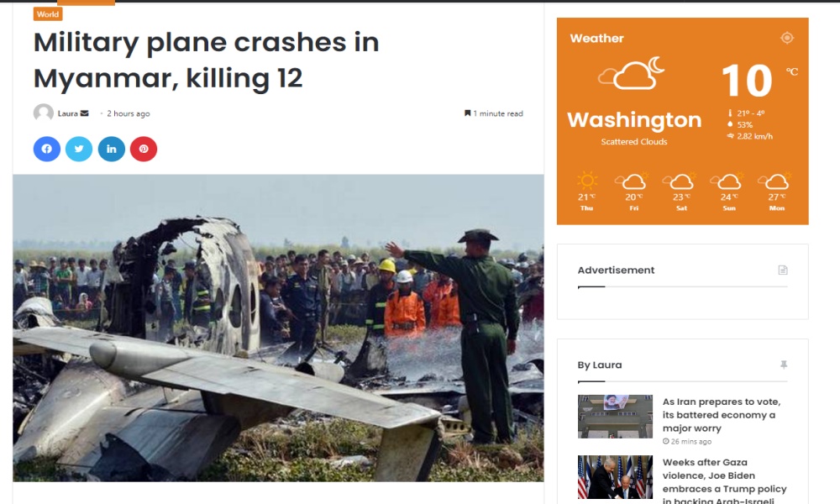Click the current weather cloud-moon icon
840x504 pixels.
pyautogui.click(x=632, y=73)
